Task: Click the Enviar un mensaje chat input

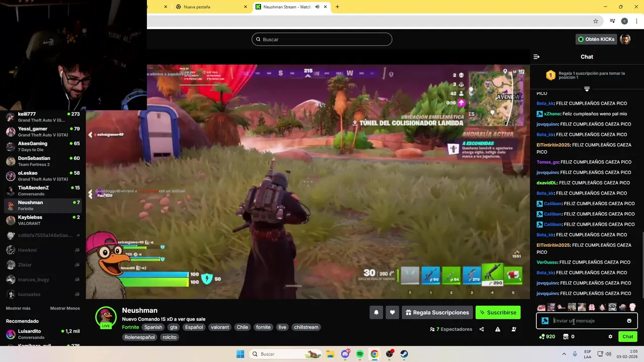Action: click(587, 321)
